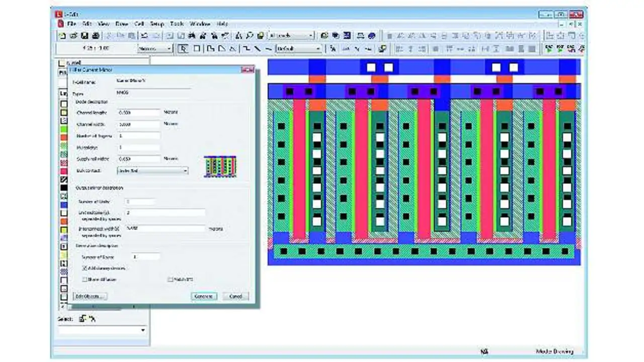Click the New file icon in the toolbar
The width and height of the screenshot is (644, 362).
(x=62, y=36)
